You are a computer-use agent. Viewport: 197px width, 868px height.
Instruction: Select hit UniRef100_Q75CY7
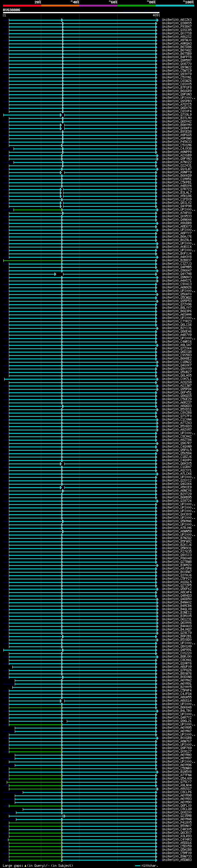177,782
